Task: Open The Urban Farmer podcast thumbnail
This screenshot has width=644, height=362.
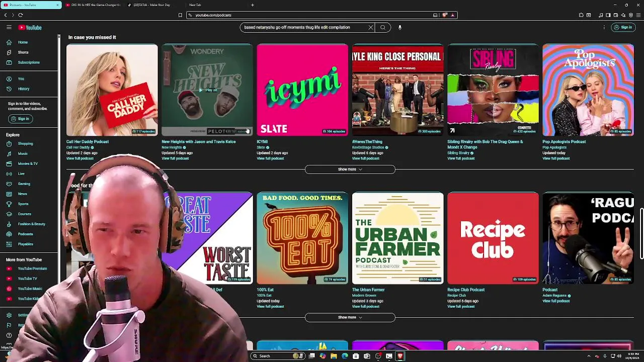Action: tap(398, 238)
